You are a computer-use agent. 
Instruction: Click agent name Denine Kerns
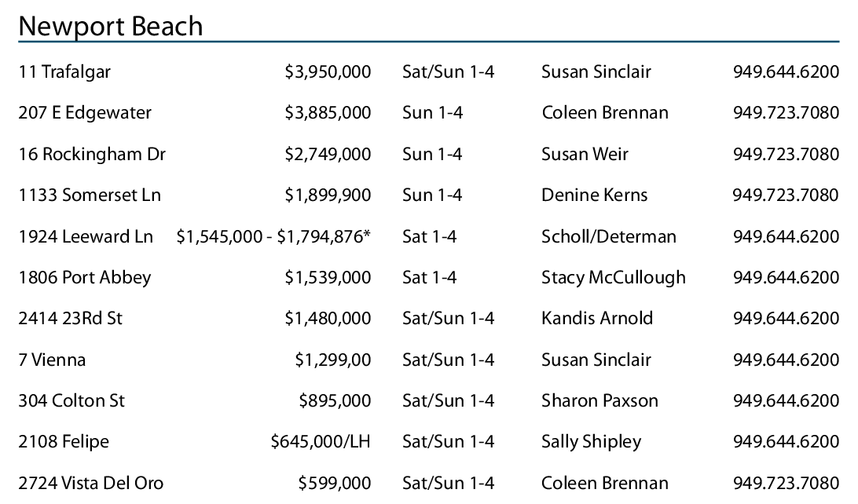(594, 195)
